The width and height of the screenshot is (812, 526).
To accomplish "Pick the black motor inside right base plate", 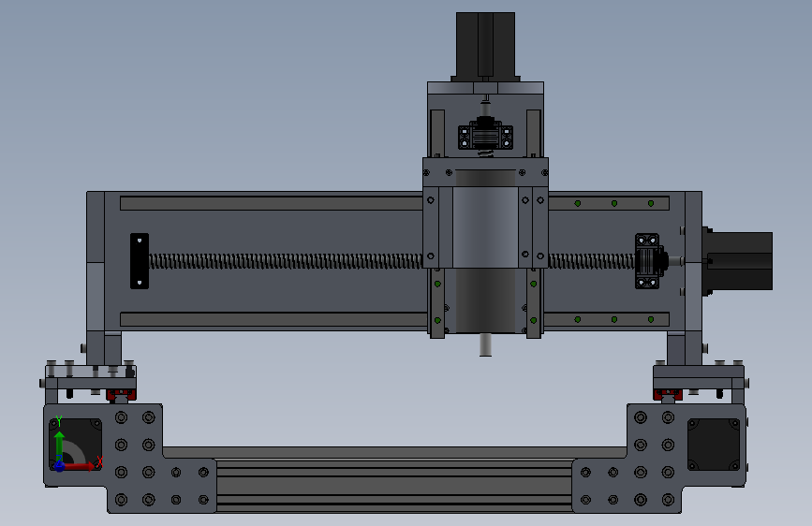I will tap(714, 445).
